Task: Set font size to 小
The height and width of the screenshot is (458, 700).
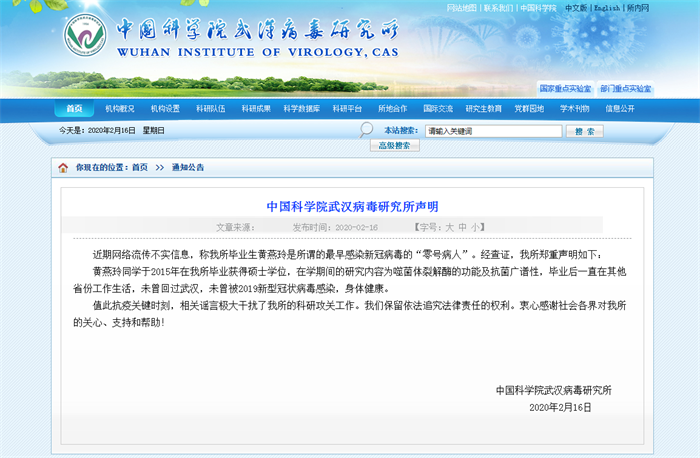Action: click(x=475, y=227)
